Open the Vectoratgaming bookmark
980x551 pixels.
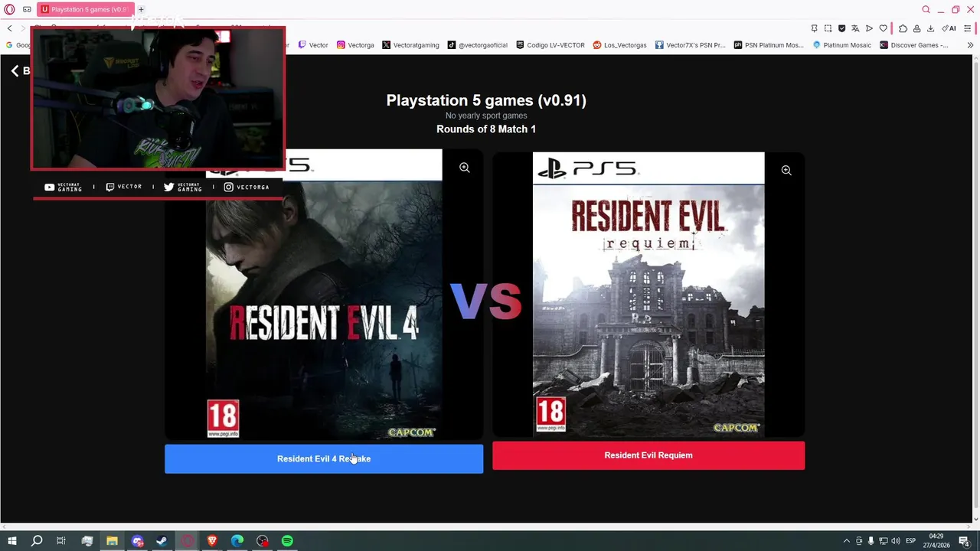410,45
